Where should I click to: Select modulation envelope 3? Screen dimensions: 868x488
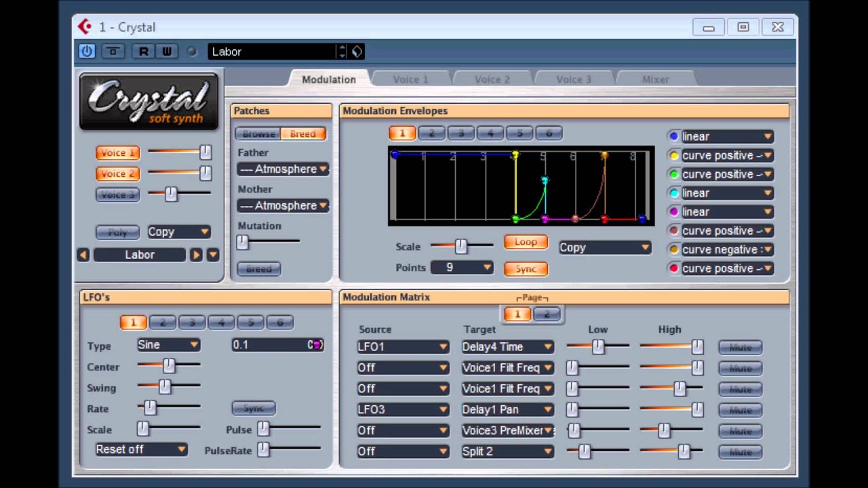coord(460,133)
